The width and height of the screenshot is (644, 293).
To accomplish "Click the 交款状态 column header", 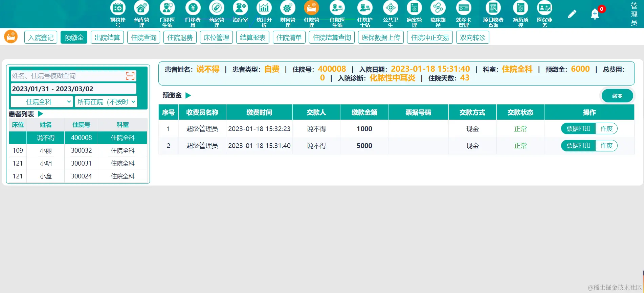I will [520, 112].
